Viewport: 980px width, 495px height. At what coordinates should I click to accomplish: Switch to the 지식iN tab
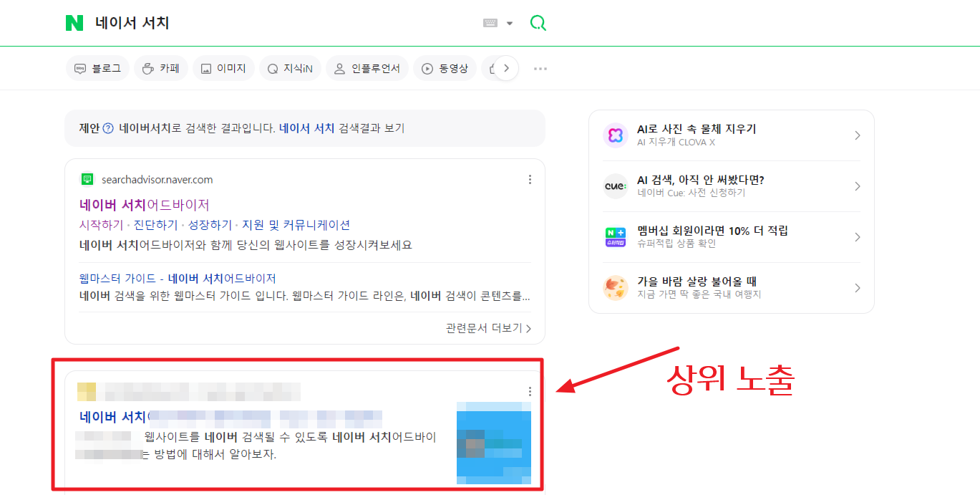[x=290, y=68]
